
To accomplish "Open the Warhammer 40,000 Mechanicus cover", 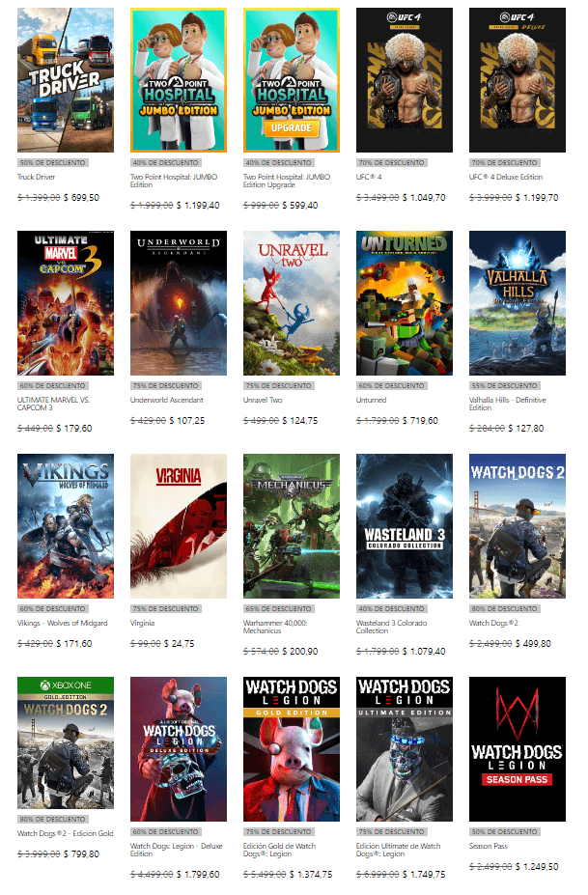I will [x=292, y=526].
